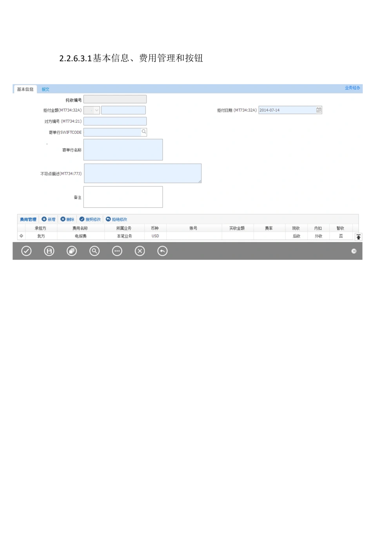392x555 pixels.
Task: Select the 基本信息 tab
Action: click(25, 89)
